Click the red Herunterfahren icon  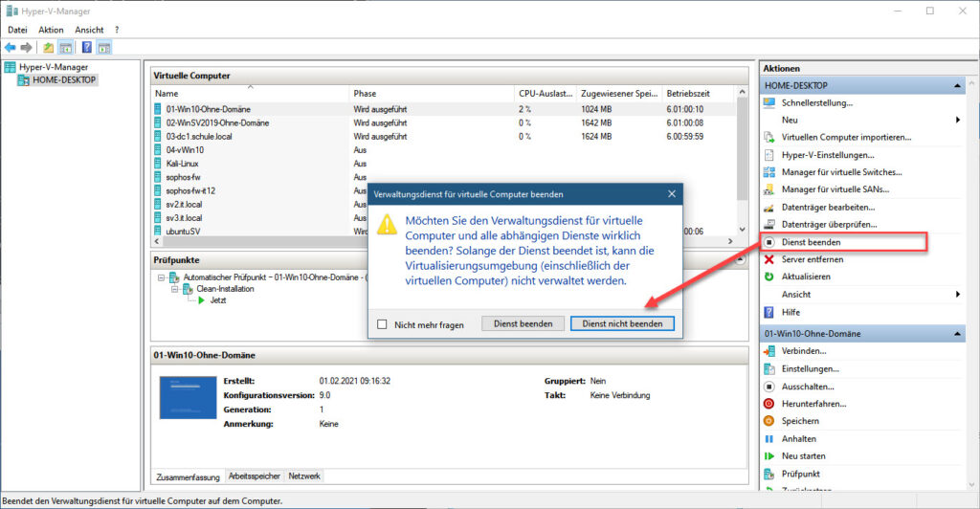click(769, 404)
